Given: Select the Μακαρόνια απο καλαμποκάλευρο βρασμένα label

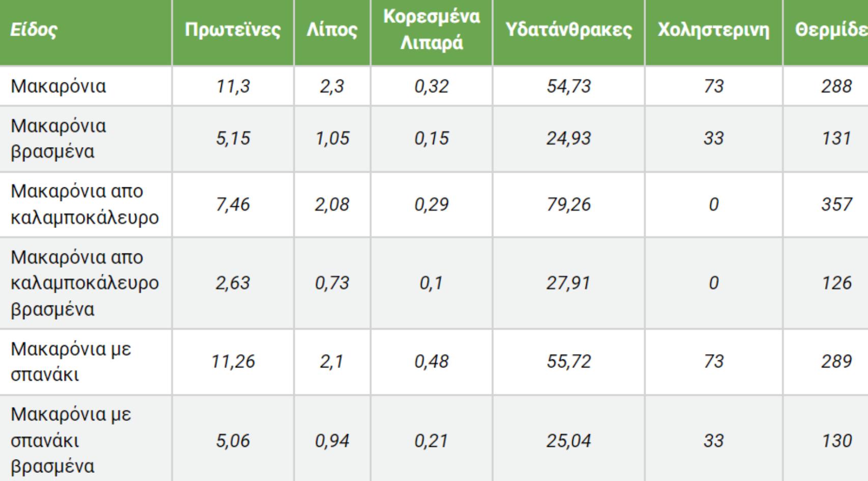Looking at the screenshot, I should (85, 283).
